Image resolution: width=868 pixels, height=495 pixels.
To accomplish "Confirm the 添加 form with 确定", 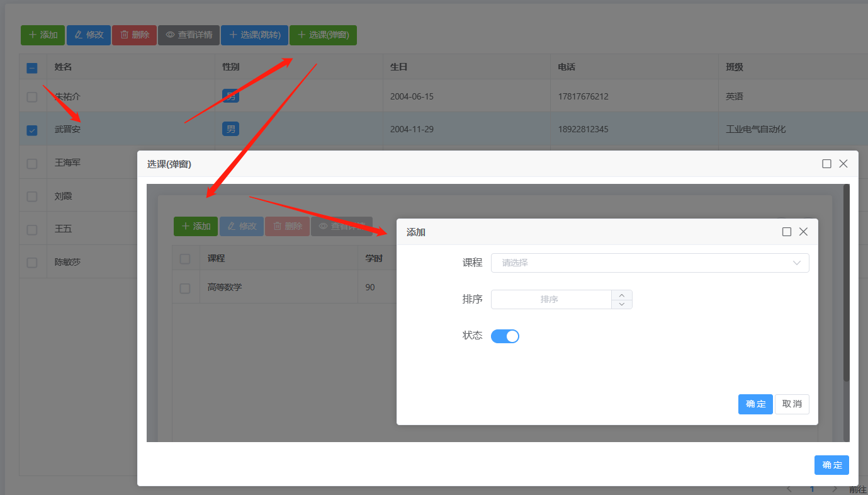I will click(755, 404).
